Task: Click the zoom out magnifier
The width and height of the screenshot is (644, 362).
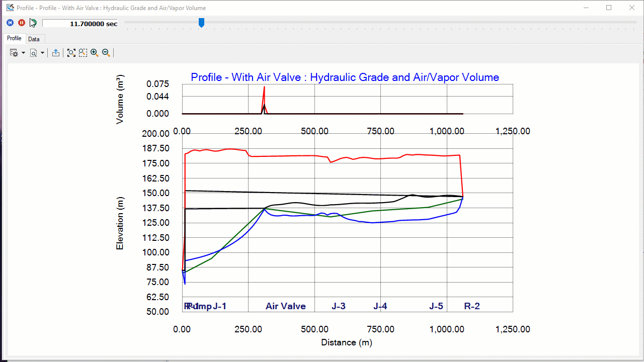Action: [106, 53]
